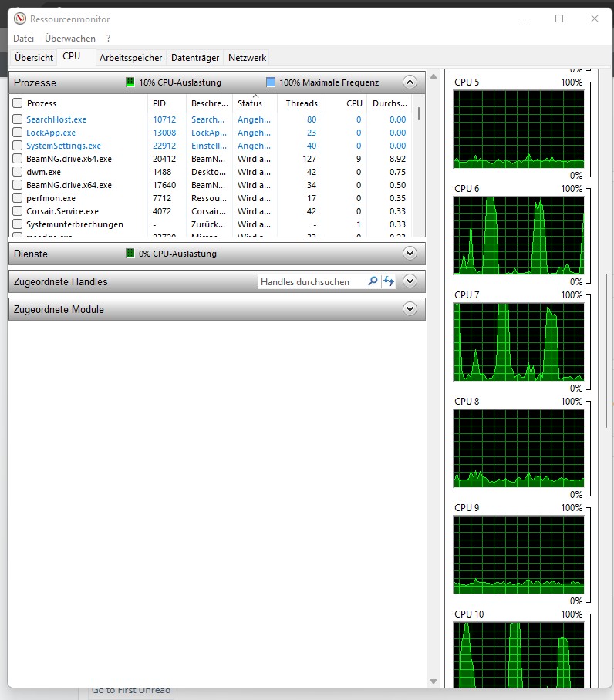Open the Überwachen menu
Screen dimensions: 614x700
[70, 39]
